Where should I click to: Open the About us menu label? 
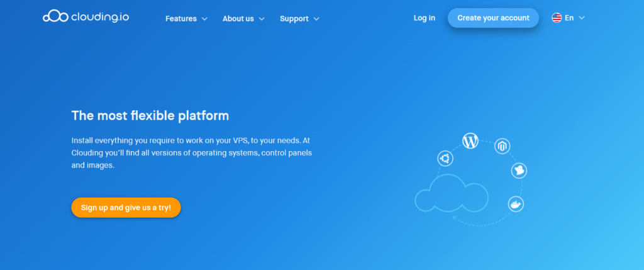238,19
